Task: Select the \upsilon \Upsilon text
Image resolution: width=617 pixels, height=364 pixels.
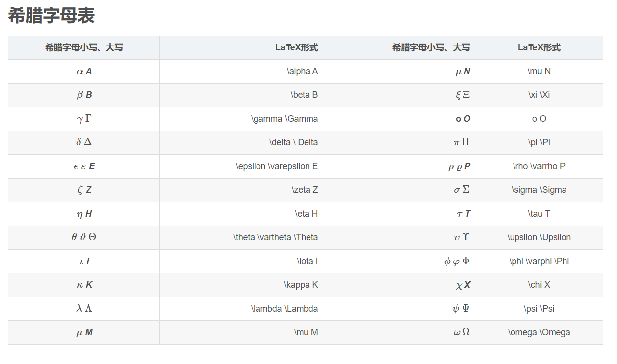Action: pyautogui.click(x=539, y=237)
